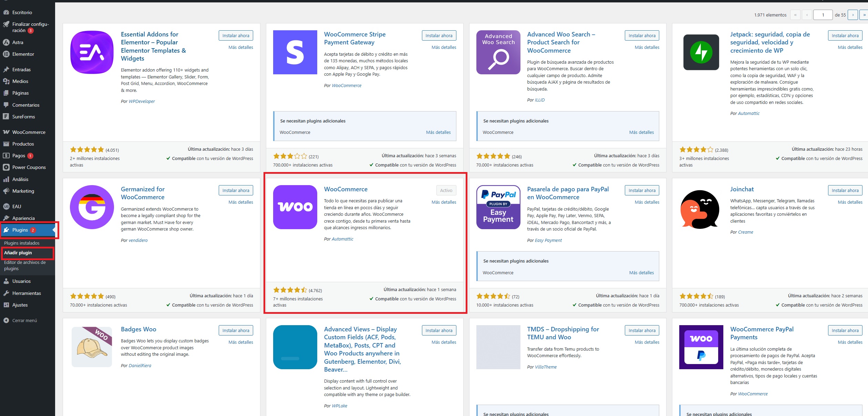Click the Badges Woo plugin thumbnail
The image size is (868, 416).
92,347
